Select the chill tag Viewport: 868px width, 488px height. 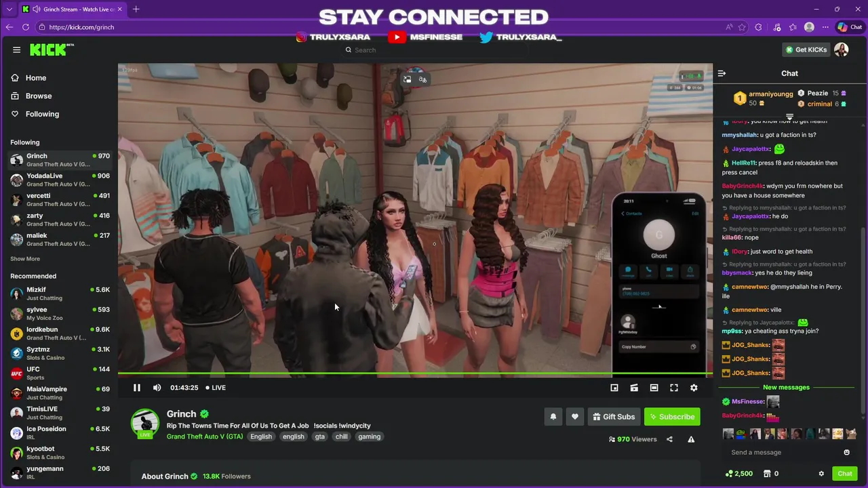click(341, 436)
